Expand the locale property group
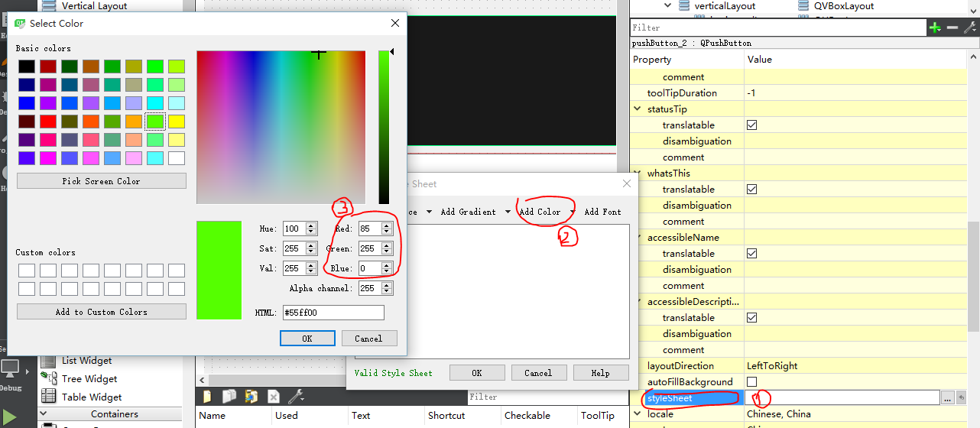This screenshot has height=428, width=980. (x=638, y=413)
